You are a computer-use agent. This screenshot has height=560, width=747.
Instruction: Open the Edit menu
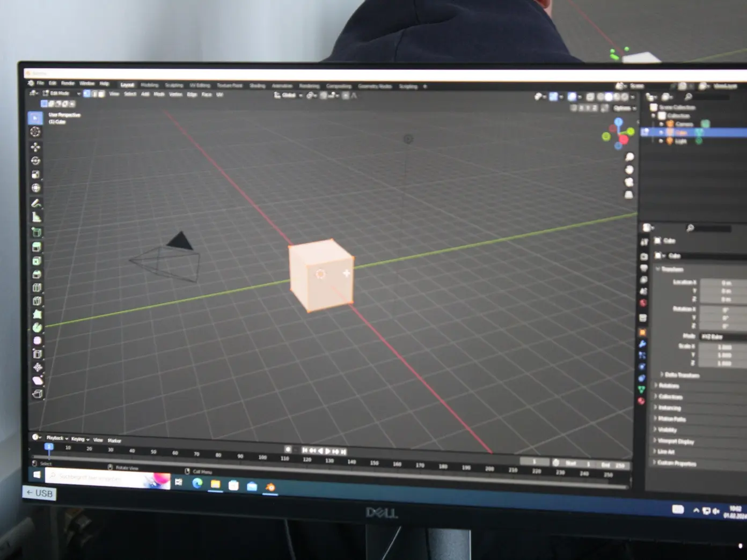click(53, 83)
